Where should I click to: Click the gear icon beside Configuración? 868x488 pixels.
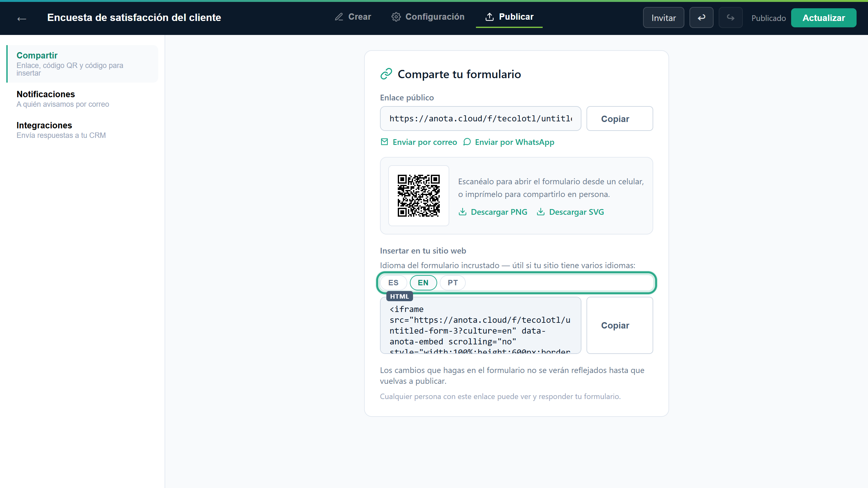(x=396, y=17)
